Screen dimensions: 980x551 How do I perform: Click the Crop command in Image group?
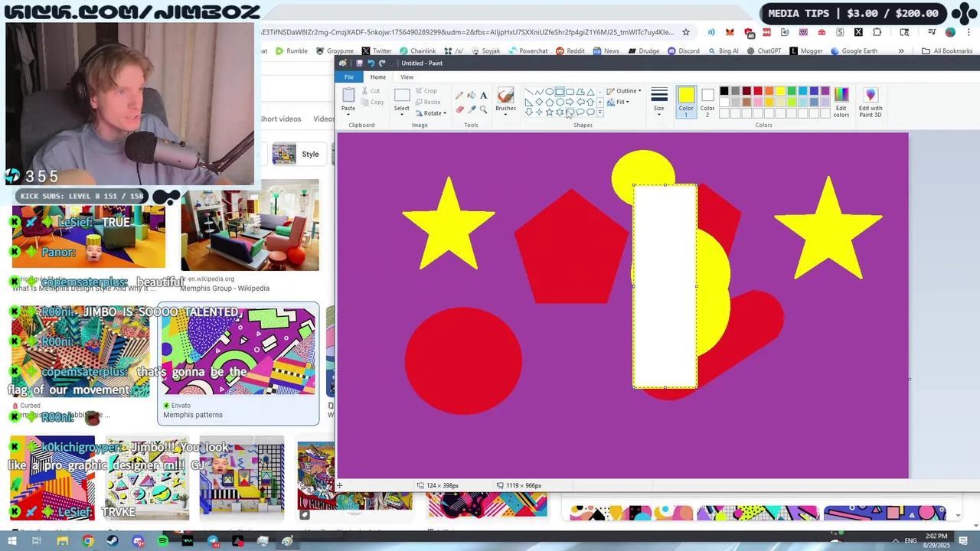point(426,91)
